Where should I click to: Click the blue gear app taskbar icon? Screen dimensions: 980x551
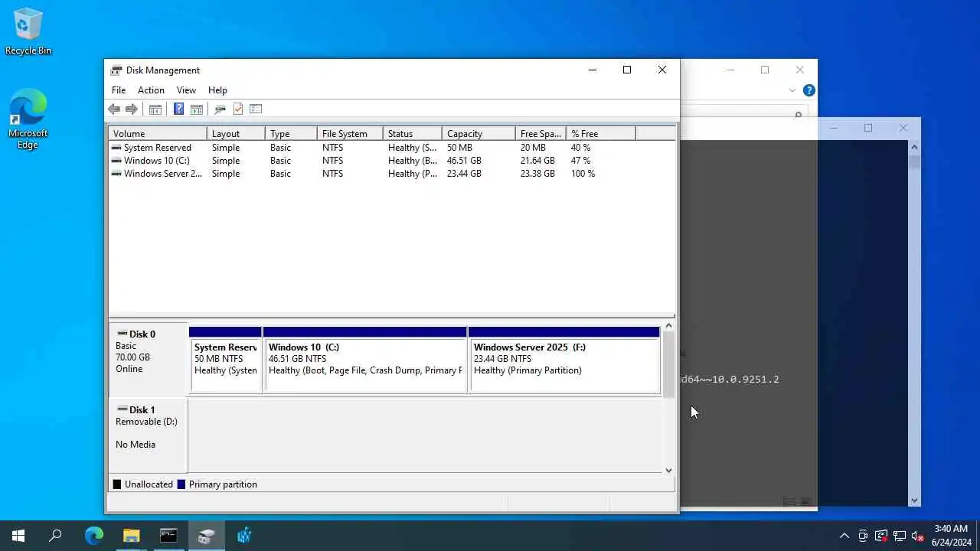point(243,536)
